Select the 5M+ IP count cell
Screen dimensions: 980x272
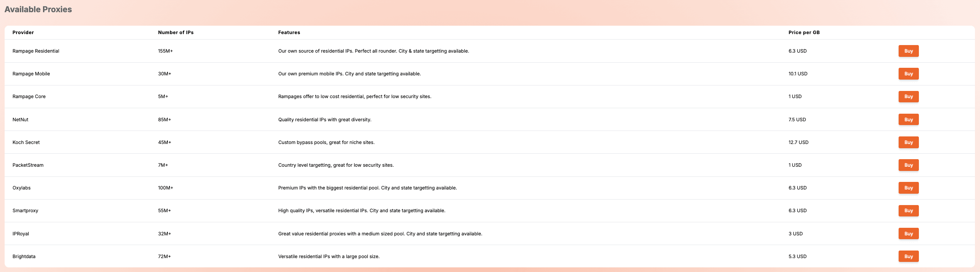coord(163,96)
